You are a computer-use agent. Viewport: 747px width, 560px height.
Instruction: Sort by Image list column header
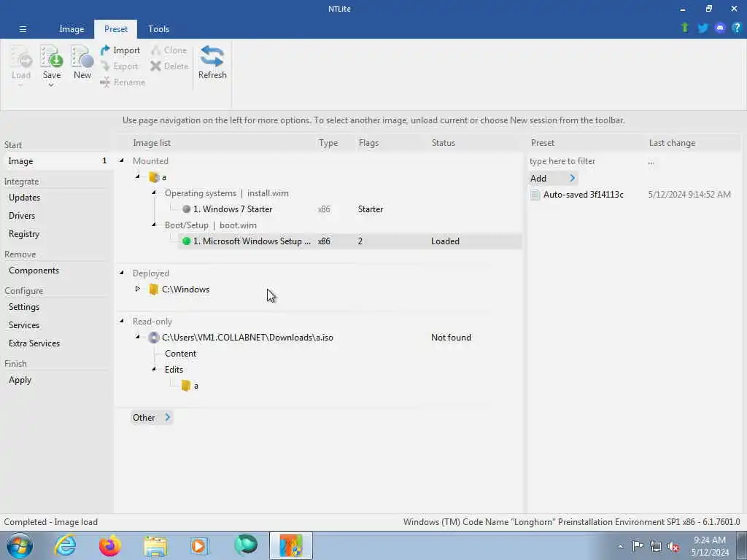[152, 143]
